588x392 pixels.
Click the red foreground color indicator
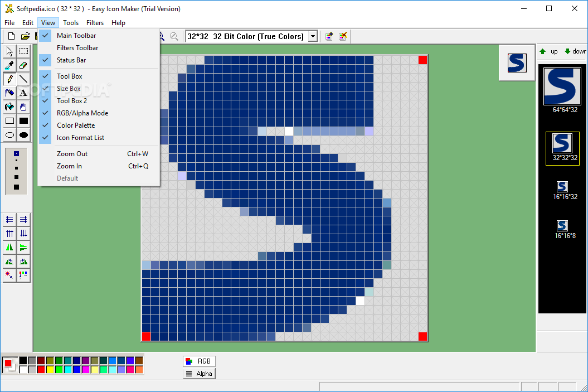(x=8, y=363)
